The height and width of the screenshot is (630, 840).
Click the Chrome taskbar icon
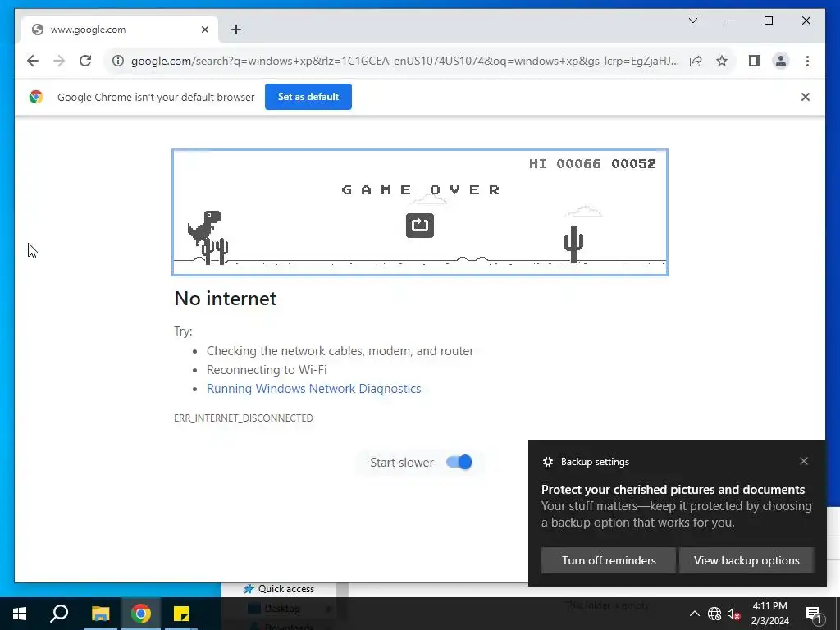(141, 614)
